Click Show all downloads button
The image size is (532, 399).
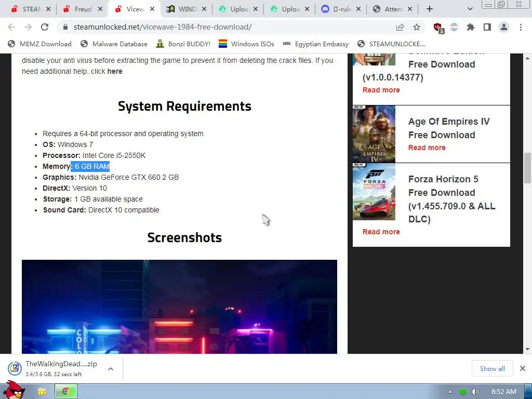tap(493, 368)
